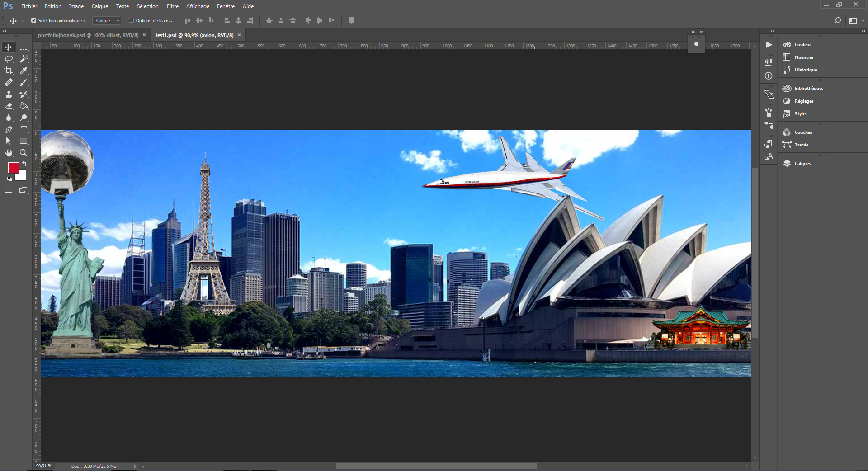Click the auto-align layers icon
868x471 pixels.
point(351,20)
